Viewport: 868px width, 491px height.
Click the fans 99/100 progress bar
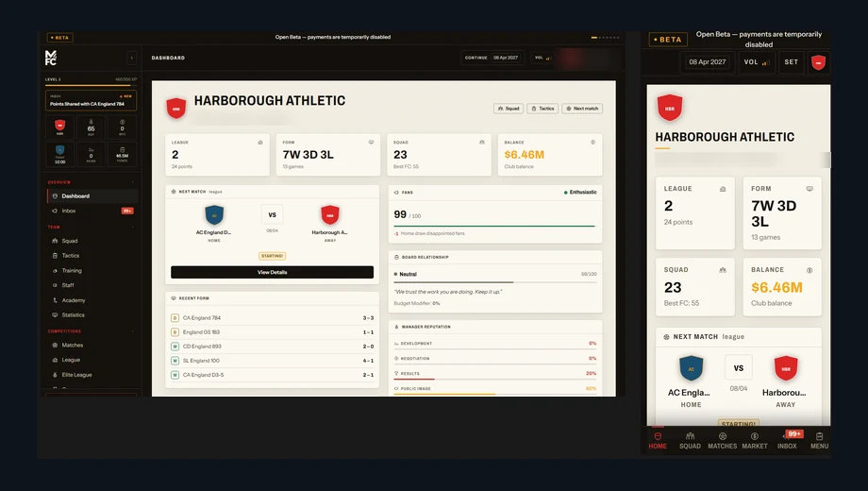(x=493, y=226)
